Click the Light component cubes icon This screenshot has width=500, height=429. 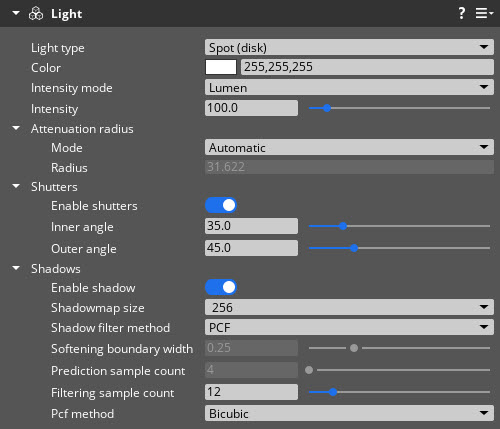[36, 14]
